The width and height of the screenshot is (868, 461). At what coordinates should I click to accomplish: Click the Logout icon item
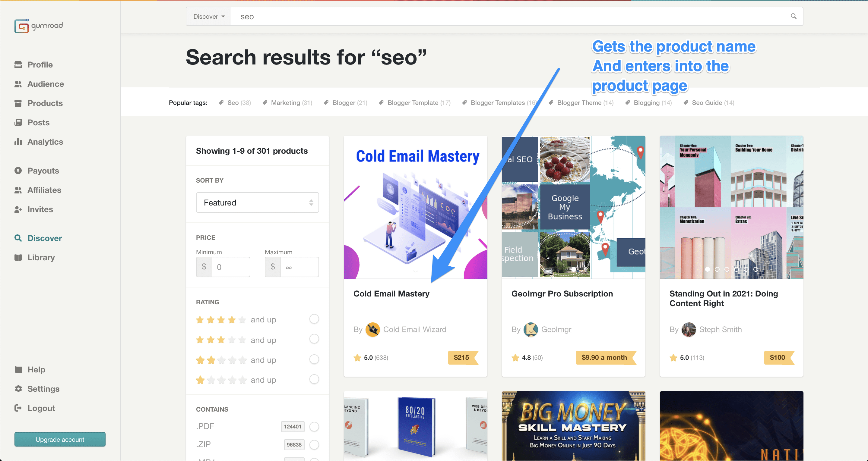35,408
